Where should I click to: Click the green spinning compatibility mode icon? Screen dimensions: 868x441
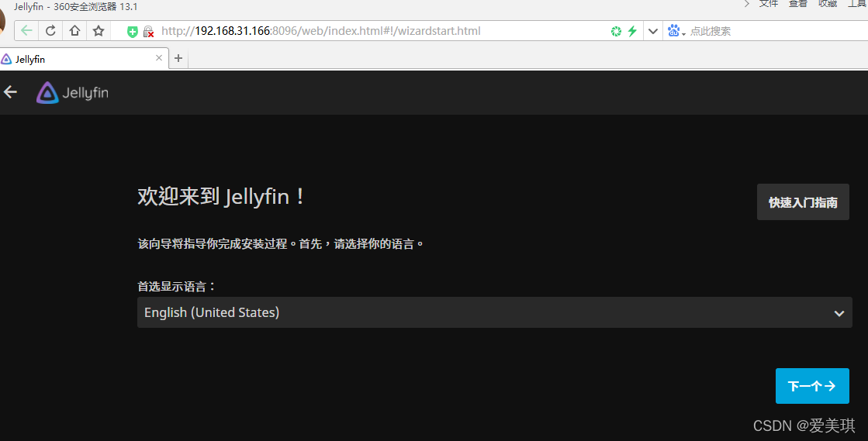coord(616,32)
